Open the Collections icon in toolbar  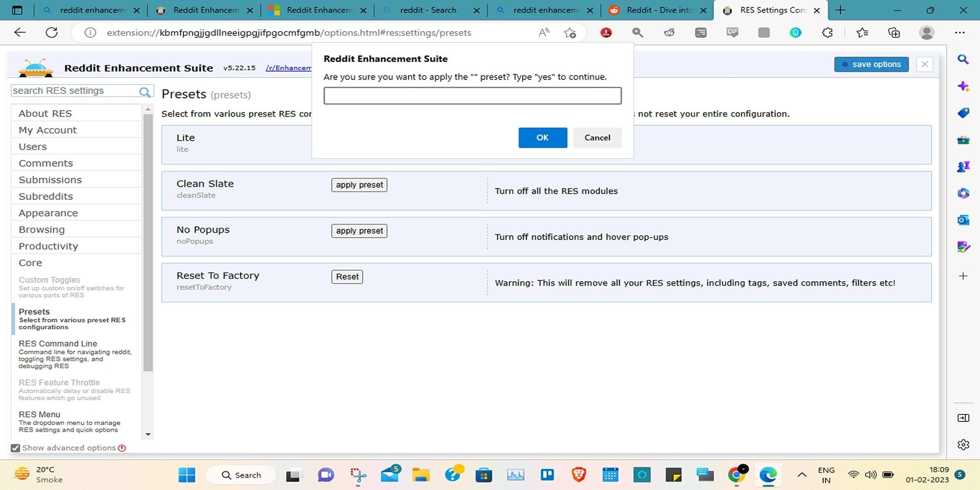coord(894,33)
